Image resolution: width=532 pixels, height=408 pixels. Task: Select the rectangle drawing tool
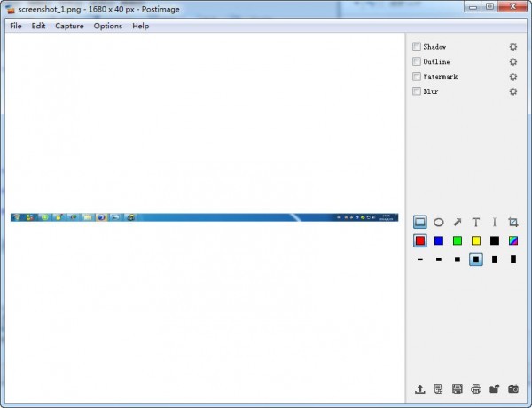pos(420,222)
